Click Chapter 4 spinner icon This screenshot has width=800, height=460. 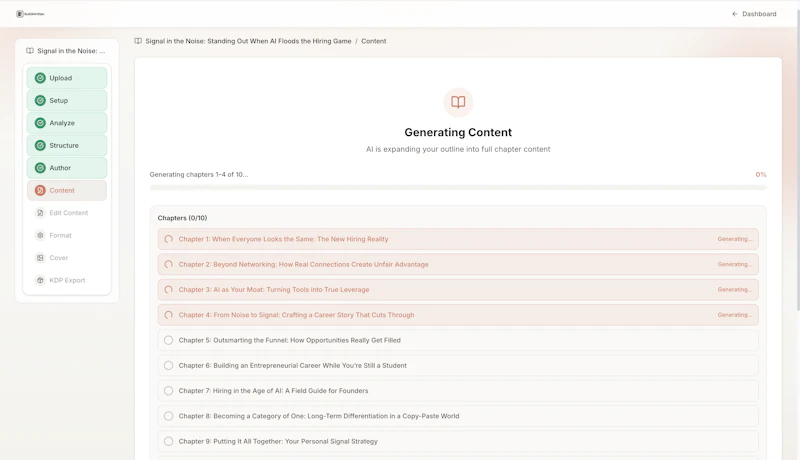(168, 315)
